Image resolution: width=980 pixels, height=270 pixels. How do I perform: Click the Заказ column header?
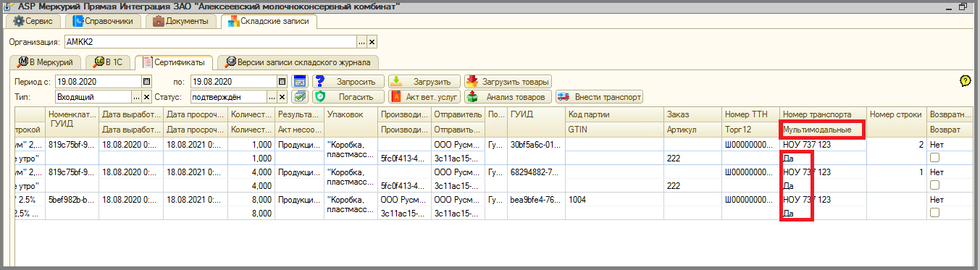pyautogui.click(x=693, y=114)
